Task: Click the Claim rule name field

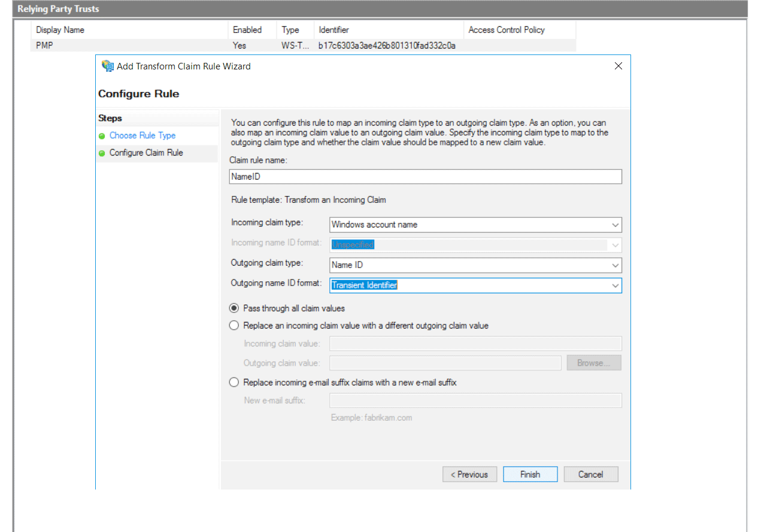Action: [425, 177]
